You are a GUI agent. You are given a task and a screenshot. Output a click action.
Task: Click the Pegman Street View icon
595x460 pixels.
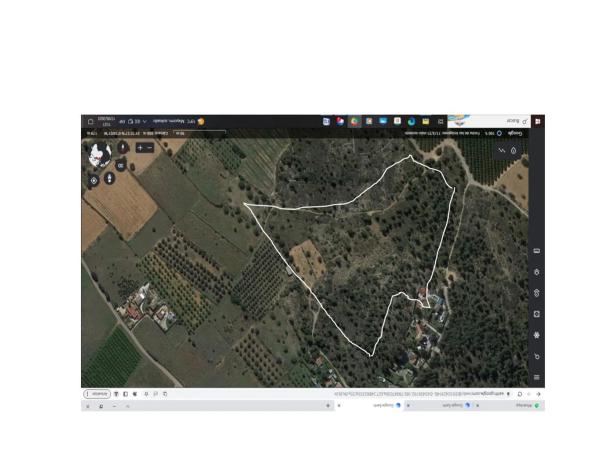coord(109,178)
